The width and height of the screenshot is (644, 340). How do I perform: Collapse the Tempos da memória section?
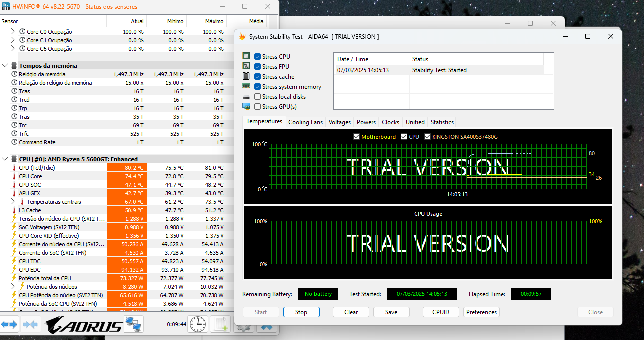[x=5, y=66]
